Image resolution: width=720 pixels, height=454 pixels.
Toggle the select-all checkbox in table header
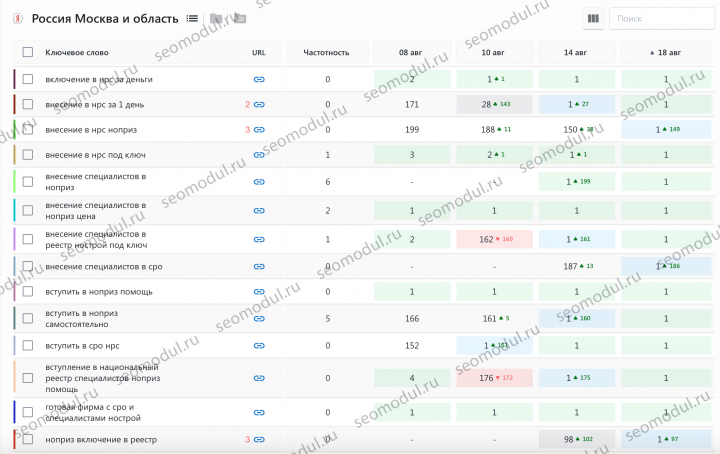click(28, 52)
